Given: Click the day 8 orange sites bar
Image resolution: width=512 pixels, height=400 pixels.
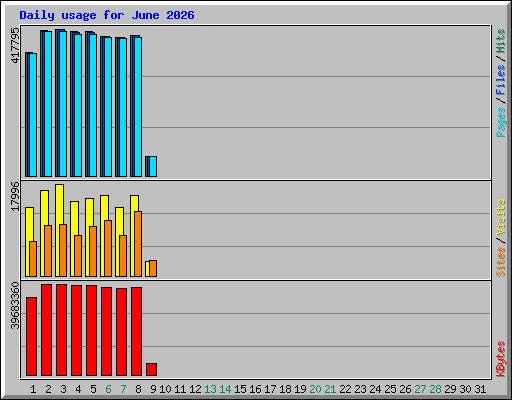Looking at the screenshot, I should pyautogui.click(x=138, y=244).
